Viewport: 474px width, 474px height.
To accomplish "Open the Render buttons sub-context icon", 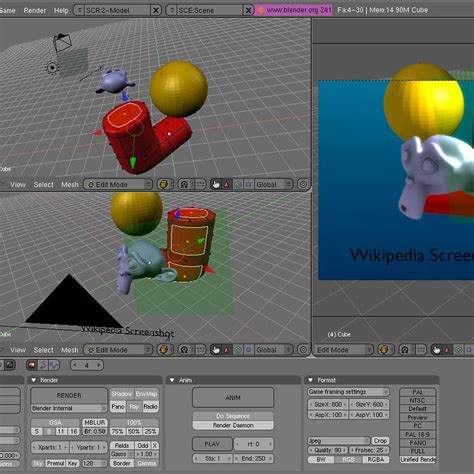I will tap(32, 365).
